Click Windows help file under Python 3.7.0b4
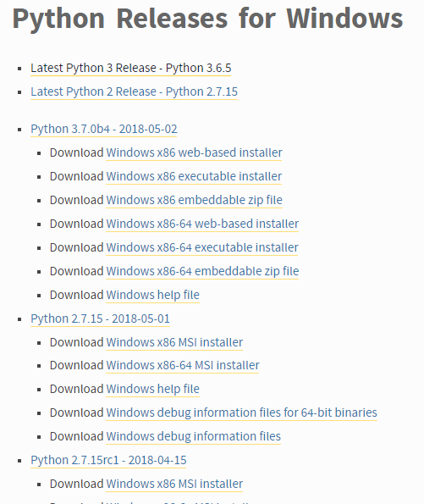This screenshot has width=424, height=504. pyautogui.click(x=152, y=295)
